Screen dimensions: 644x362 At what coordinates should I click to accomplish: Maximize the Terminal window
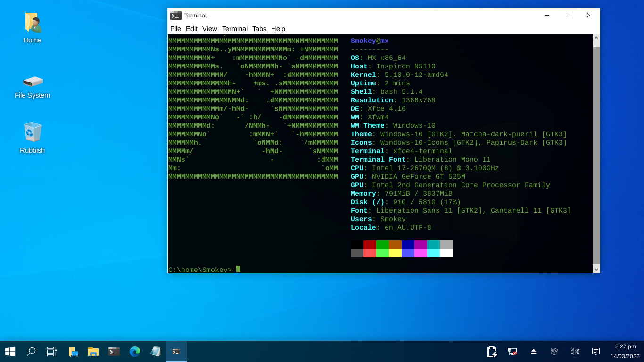coord(568,15)
